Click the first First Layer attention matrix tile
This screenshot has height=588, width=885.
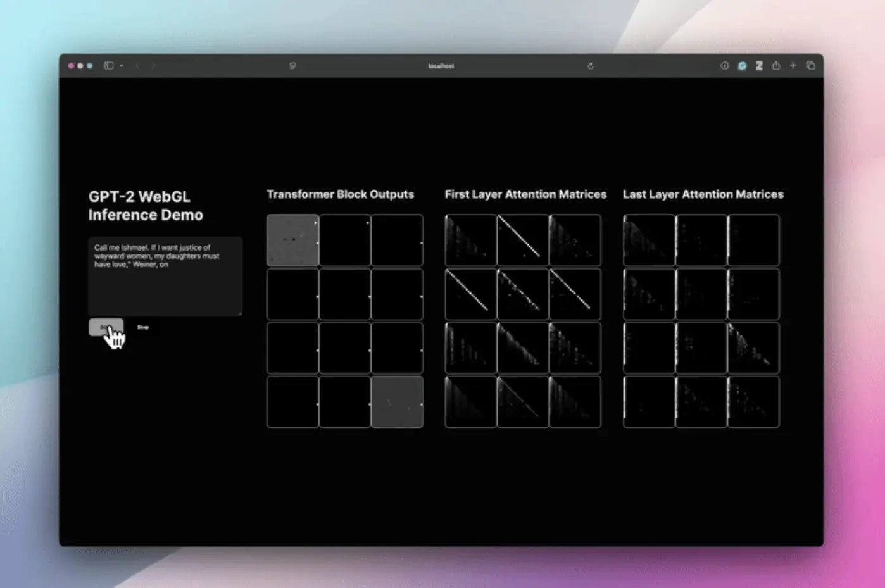pyautogui.click(x=470, y=240)
